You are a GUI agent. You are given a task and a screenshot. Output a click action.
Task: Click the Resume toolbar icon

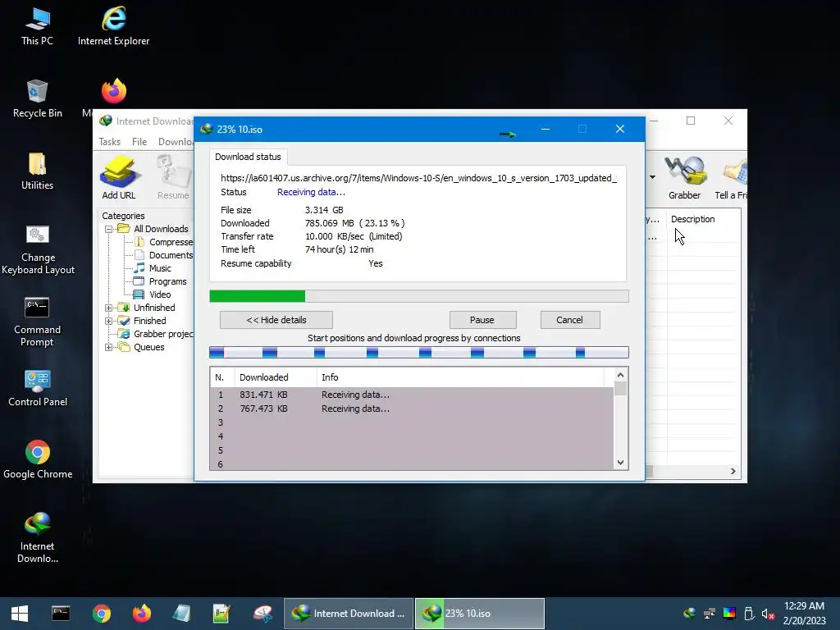173,178
